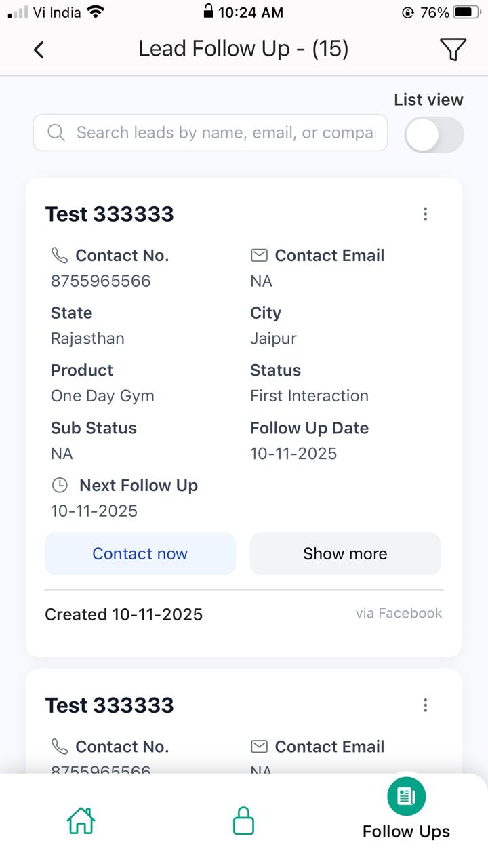Tap contact number 8755965566

click(101, 281)
